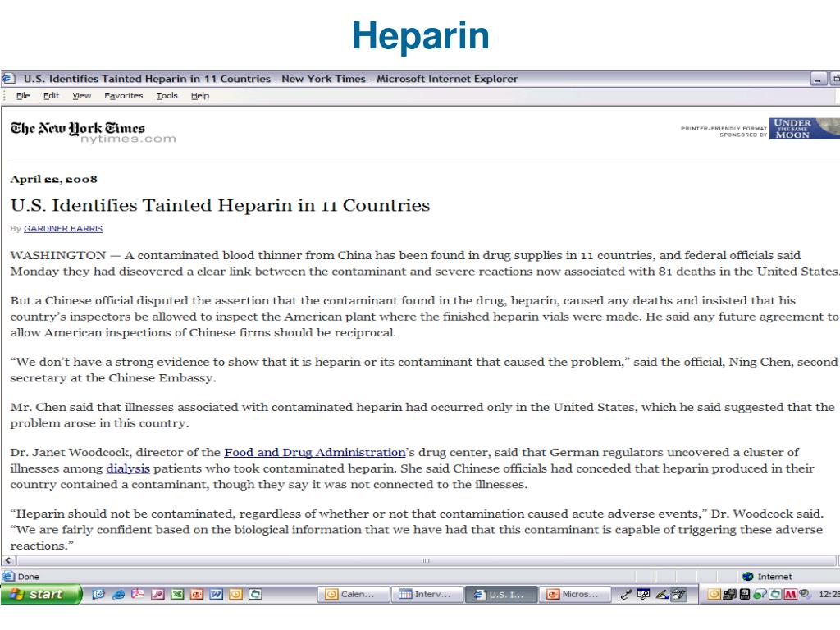Open the Help menu
The height and width of the screenshot is (630, 840).
(x=200, y=96)
